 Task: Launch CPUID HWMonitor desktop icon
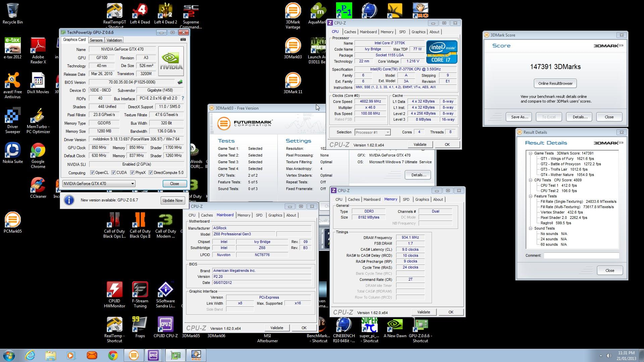(114, 295)
